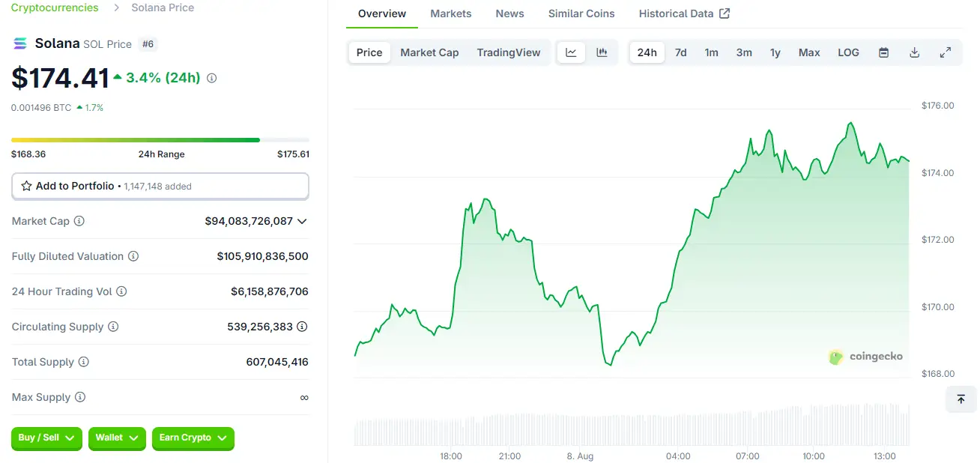Click info icon next to Total Supply

pos(84,362)
